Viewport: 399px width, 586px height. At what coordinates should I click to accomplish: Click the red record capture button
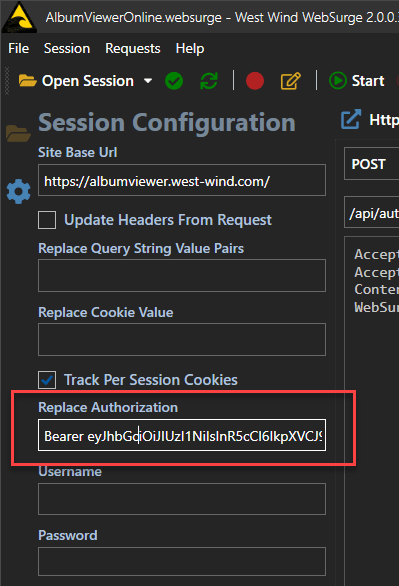pyautogui.click(x=255, y=81)
